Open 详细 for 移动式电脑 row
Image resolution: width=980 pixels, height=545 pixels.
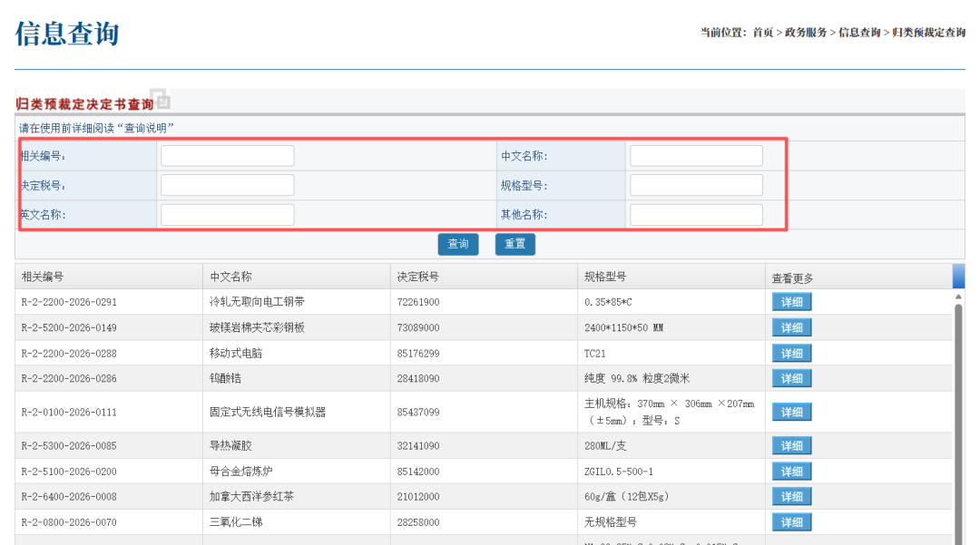792,354
